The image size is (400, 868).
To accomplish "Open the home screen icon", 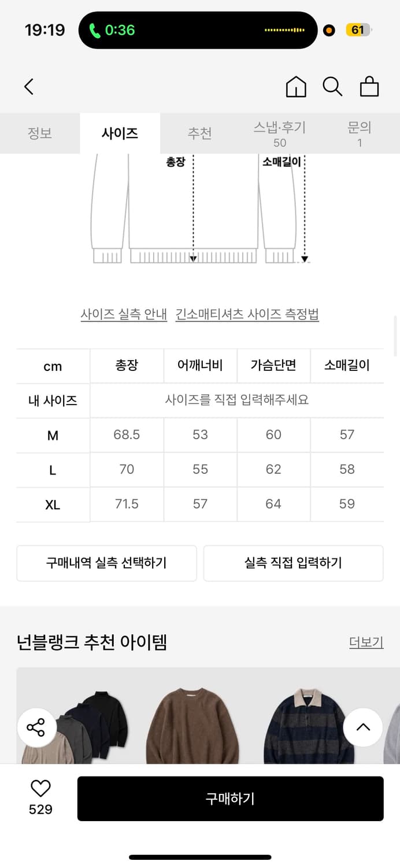I will click(295, 87).
